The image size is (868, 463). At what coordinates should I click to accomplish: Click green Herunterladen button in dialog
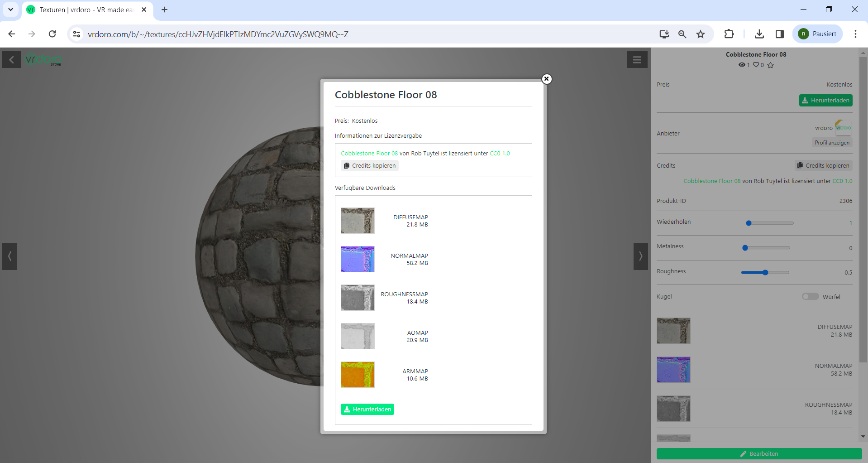pyautogui.click(x=367, y=409)
